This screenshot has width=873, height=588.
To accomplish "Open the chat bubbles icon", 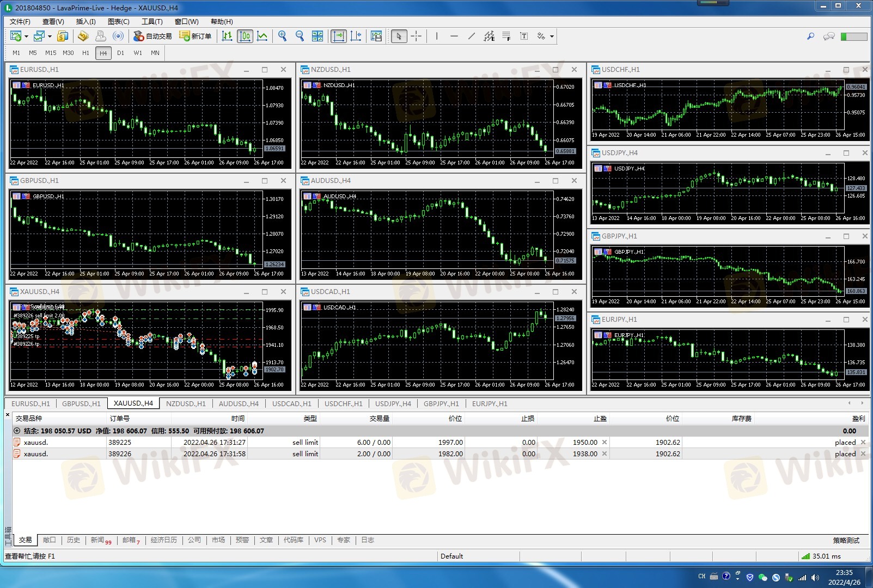I will (829, 36).
